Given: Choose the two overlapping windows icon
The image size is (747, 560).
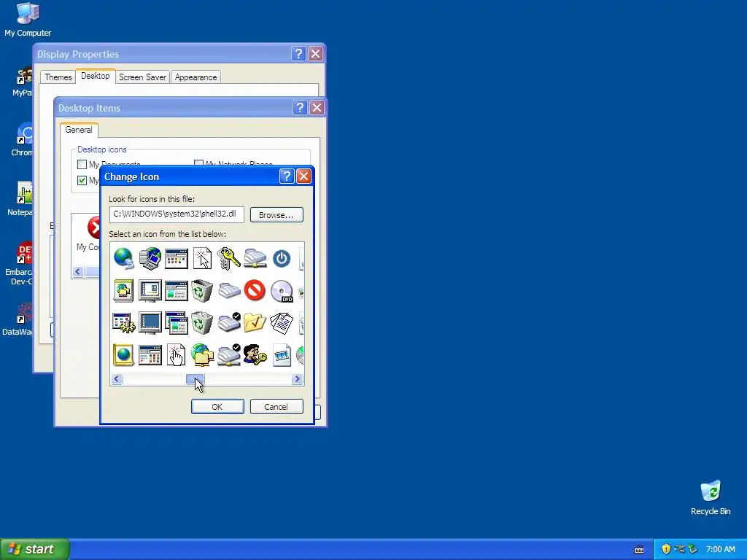Looking at the screenshot, I should coord(177,323).
